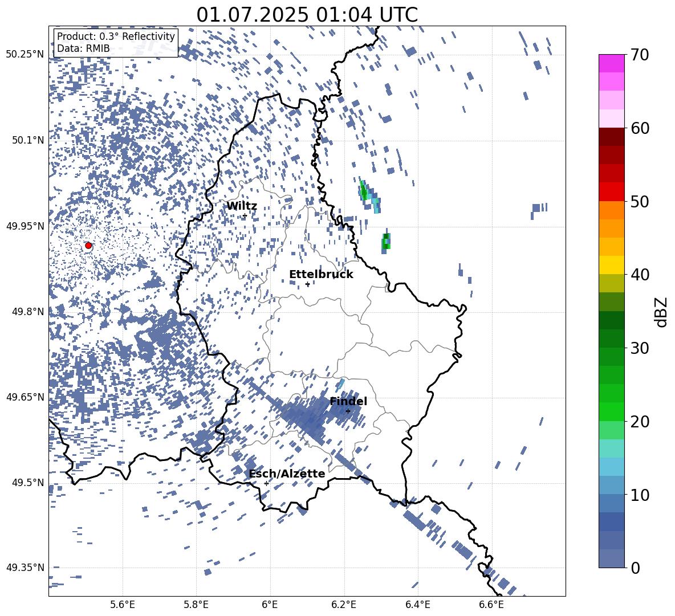Click the Wiltz city label
Viewport: 675px width, 616px height.
(242, 206)
